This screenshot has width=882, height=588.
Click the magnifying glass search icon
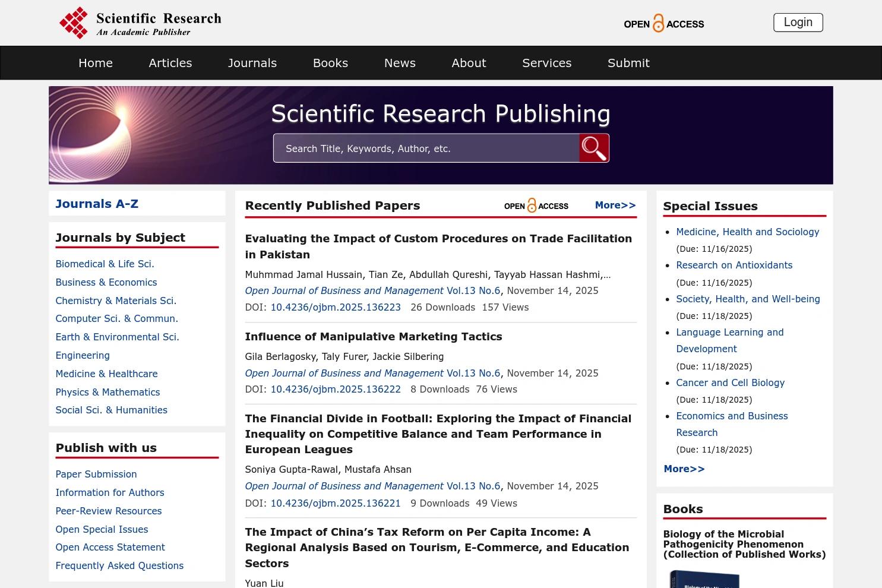[x=593, y=147]
